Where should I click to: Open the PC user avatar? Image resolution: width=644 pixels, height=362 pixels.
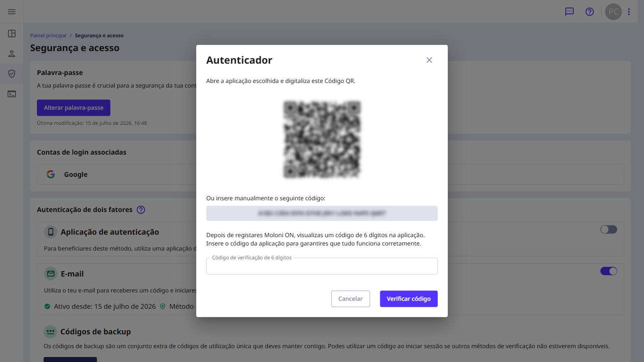[613, 12]
